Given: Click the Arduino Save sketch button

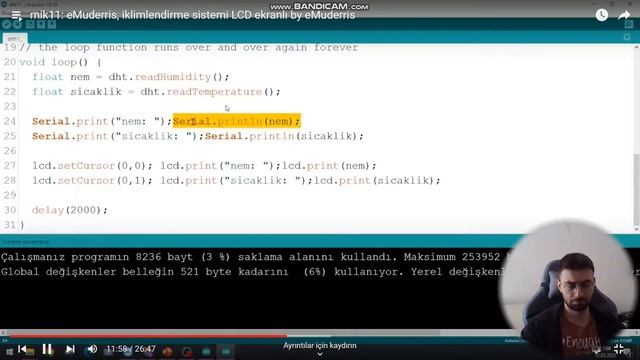Looking at the screenshot, I should (52, 24).
